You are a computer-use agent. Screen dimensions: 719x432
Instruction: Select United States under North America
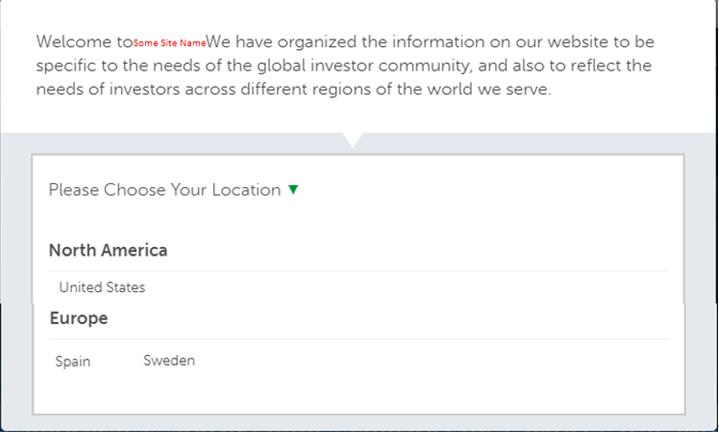point(102,287)
